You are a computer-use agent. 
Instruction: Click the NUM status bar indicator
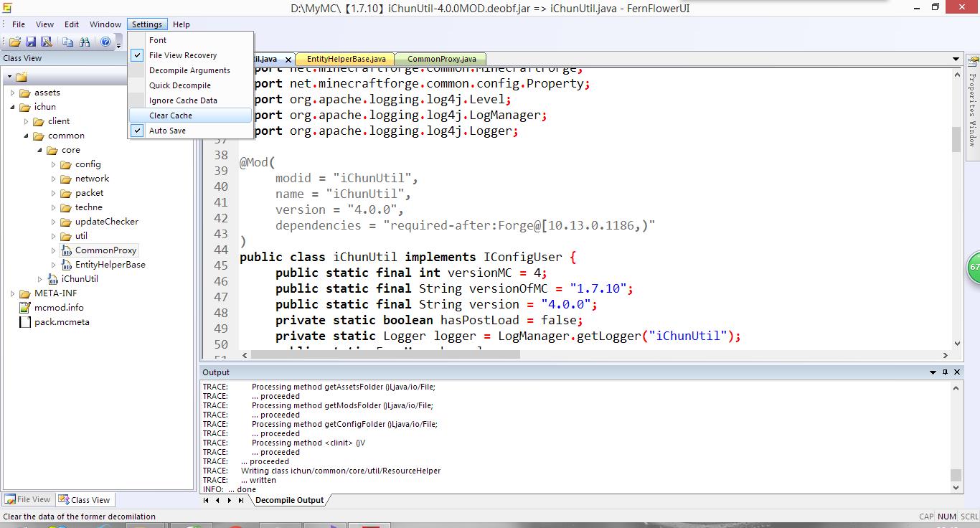pos(947,517)
